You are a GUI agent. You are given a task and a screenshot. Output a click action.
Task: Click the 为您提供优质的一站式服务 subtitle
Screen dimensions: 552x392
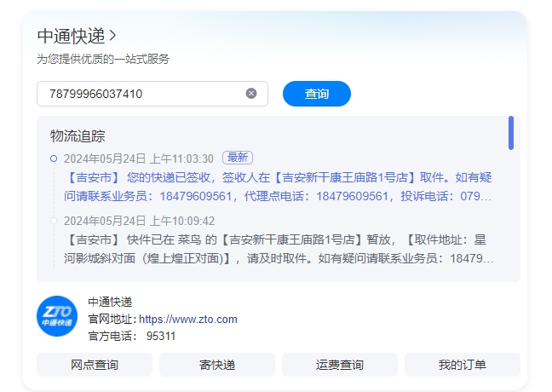point(103,59)
